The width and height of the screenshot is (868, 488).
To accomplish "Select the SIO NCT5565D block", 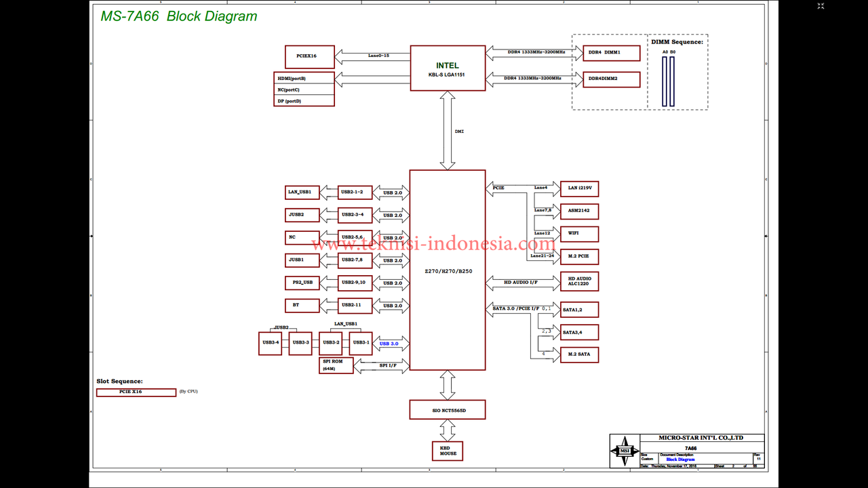I will 448,409.
